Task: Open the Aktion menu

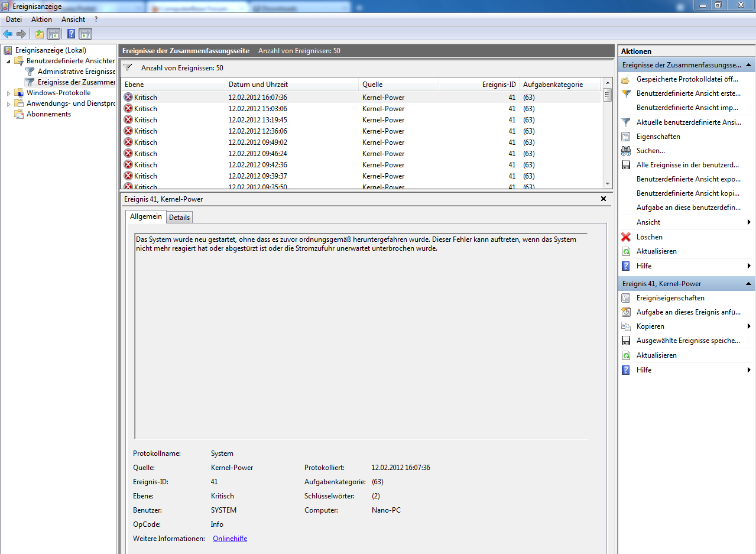Action: pos(42,20)
